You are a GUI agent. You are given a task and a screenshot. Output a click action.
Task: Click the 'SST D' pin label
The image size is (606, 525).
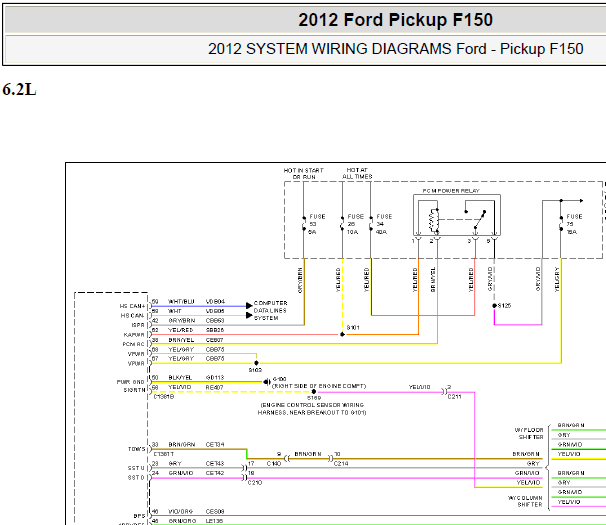[136, 478]
